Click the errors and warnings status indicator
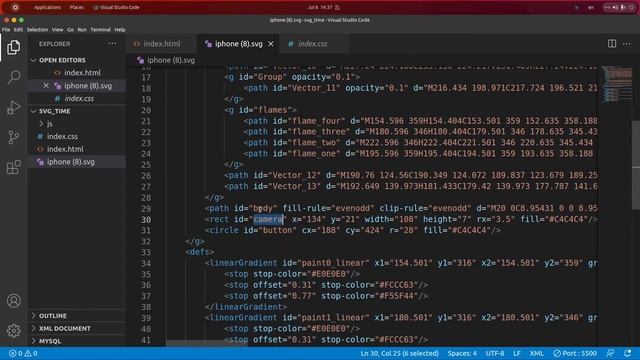 [x=23, y=353]
